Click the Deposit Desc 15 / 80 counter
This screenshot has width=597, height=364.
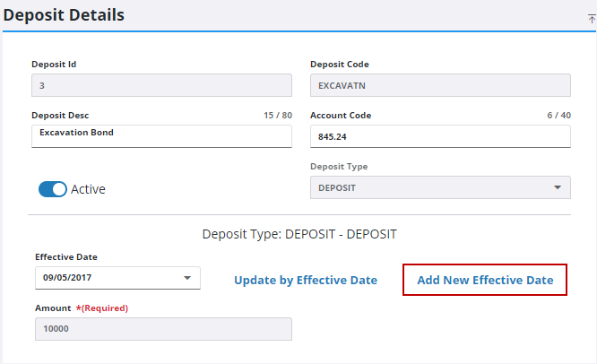[276, 116]
